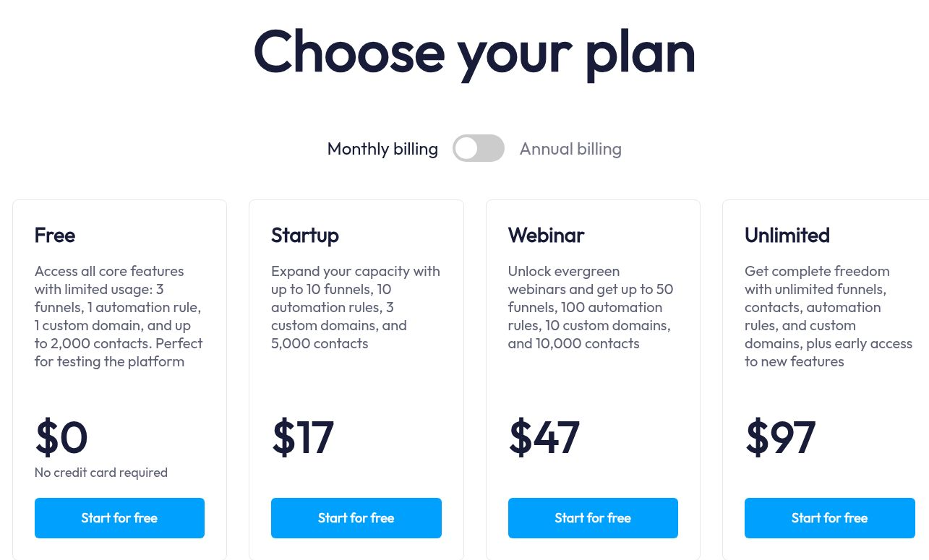Click the Unlimited plan title

787,236
